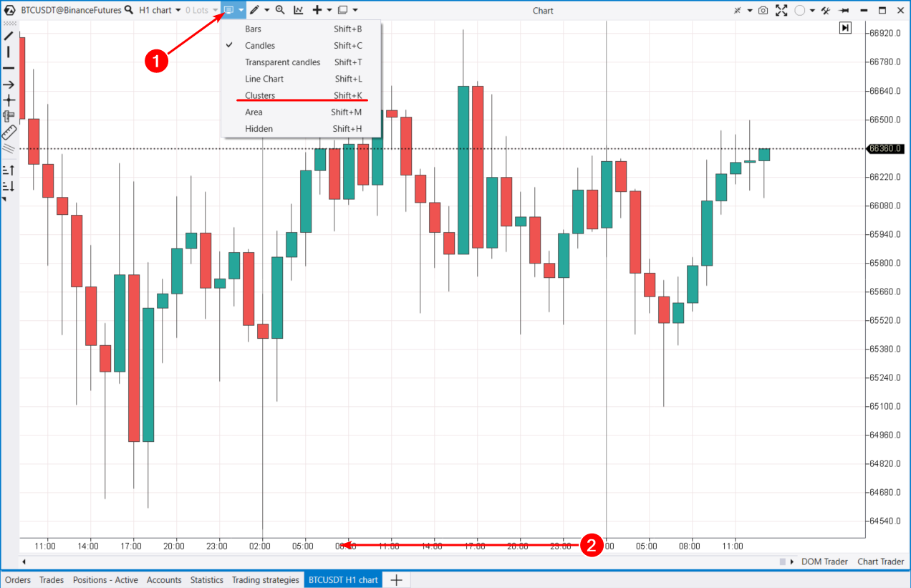Open the drawing pencil dropdown arrow
This screenshot has height=588, width=911.
[267, 11]
